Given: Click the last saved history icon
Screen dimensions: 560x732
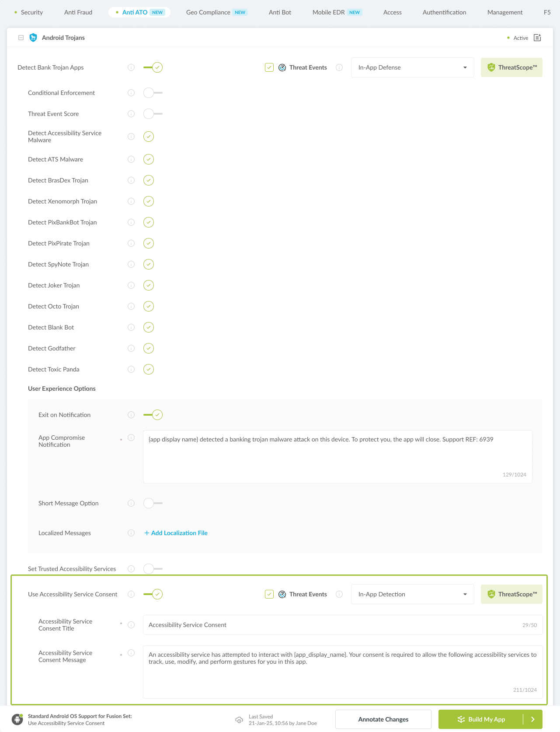Looking at the screenshot, I should click(x=239, y=720).
